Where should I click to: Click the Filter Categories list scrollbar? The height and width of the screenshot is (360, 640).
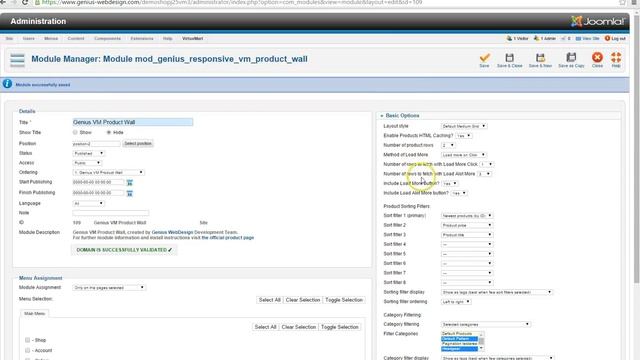(481, 341)
